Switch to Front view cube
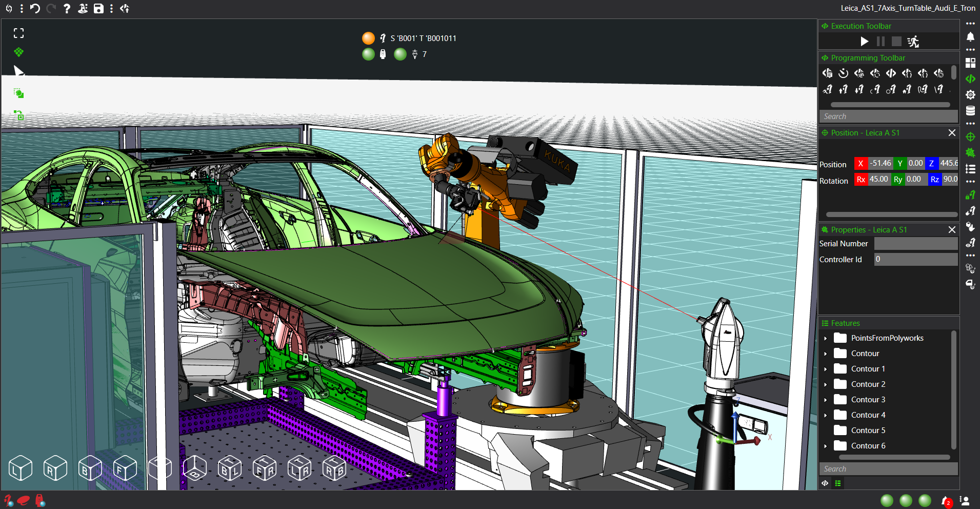980x509 pixels. coord(125,468)
